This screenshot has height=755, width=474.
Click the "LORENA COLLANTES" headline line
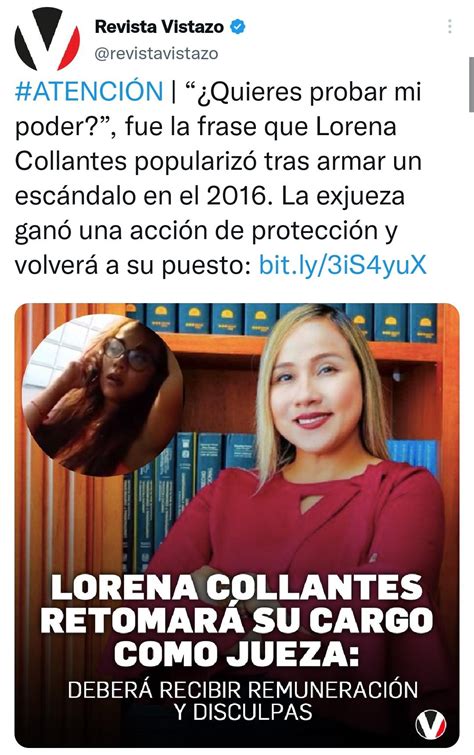tap(237, 587)
